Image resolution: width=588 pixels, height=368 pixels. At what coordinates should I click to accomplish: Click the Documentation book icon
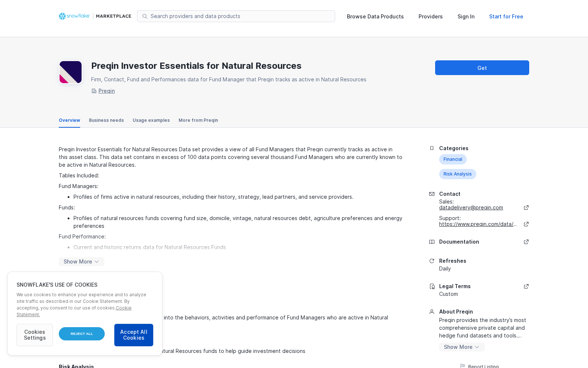point(432,242)
